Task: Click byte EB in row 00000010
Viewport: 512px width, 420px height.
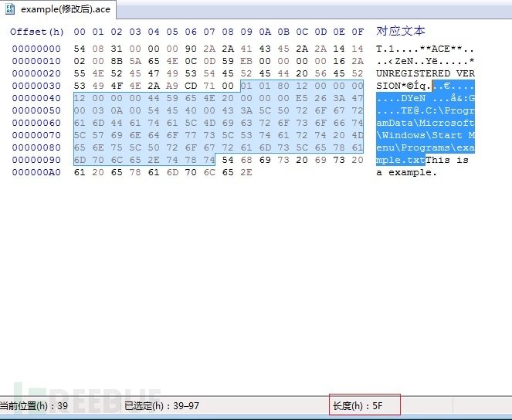Action: [x=246, y=61]
